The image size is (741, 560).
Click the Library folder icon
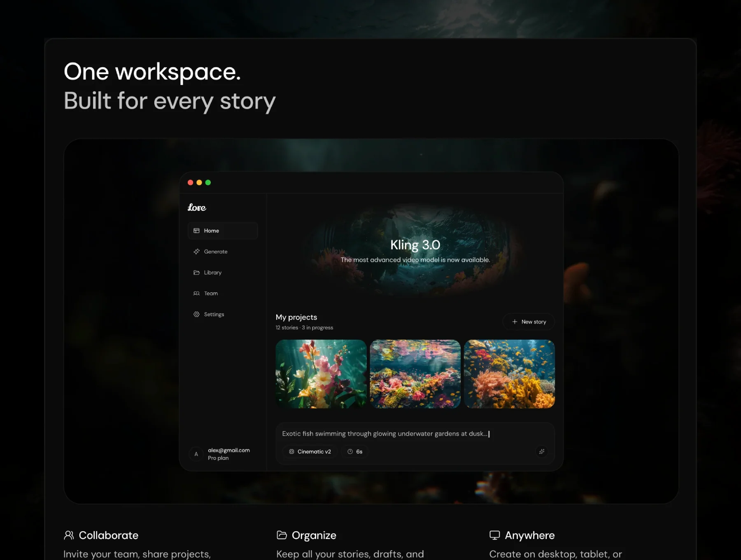[196, 273]
